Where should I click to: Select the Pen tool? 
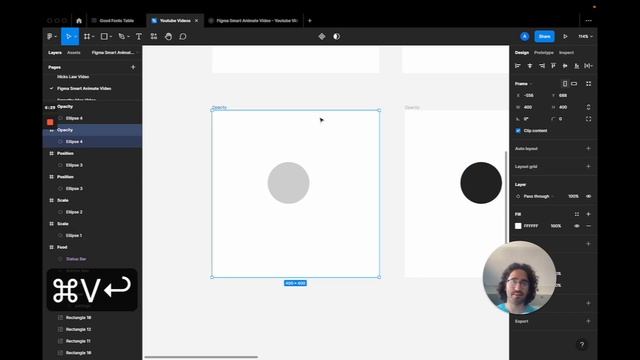click(121, 37)
